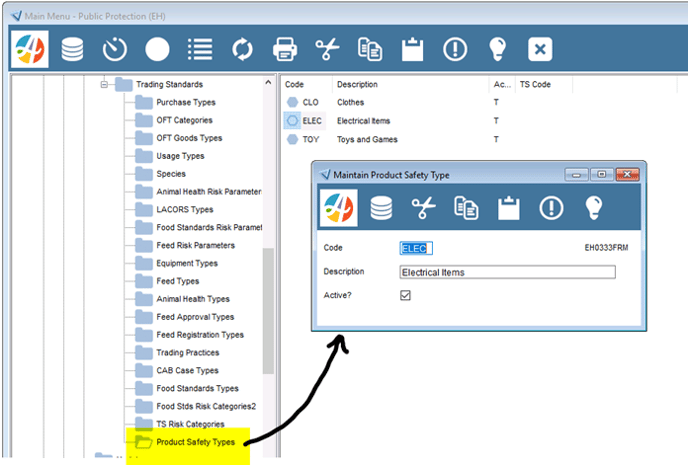The width and height of the screenshot is (688, 465).
Task: Click the Ac... column header
Action: coord(502,84)
